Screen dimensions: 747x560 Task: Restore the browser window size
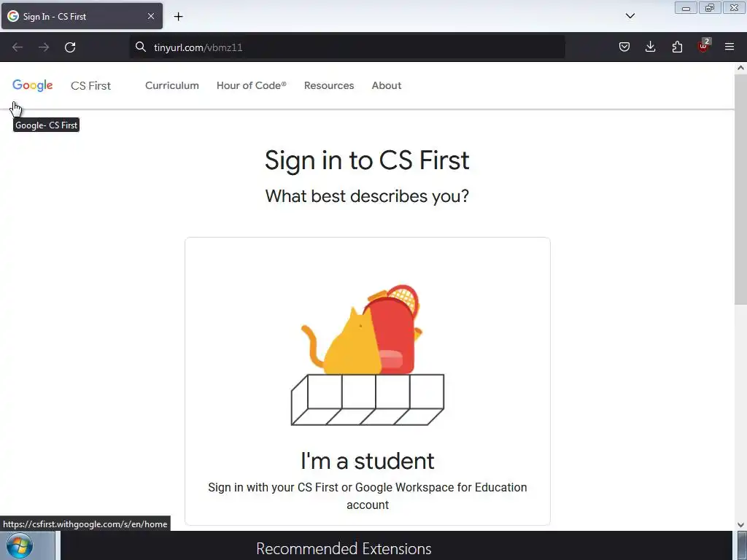(709, 7)
